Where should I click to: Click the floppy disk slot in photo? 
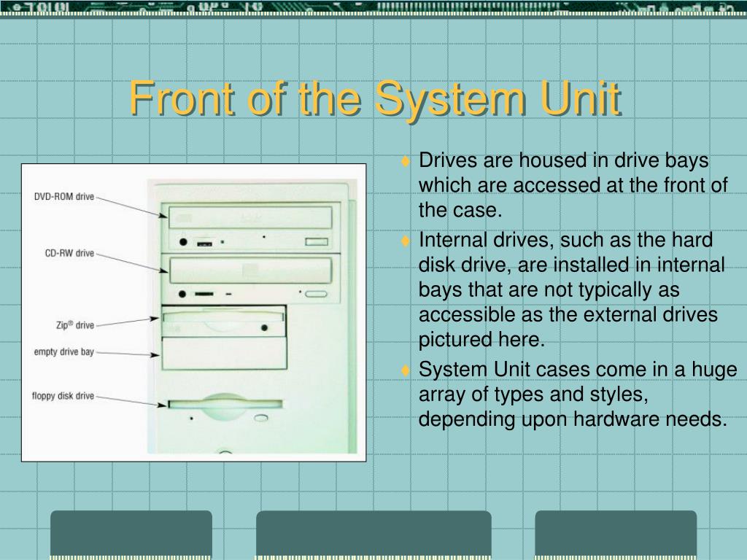tap(225, 404)
